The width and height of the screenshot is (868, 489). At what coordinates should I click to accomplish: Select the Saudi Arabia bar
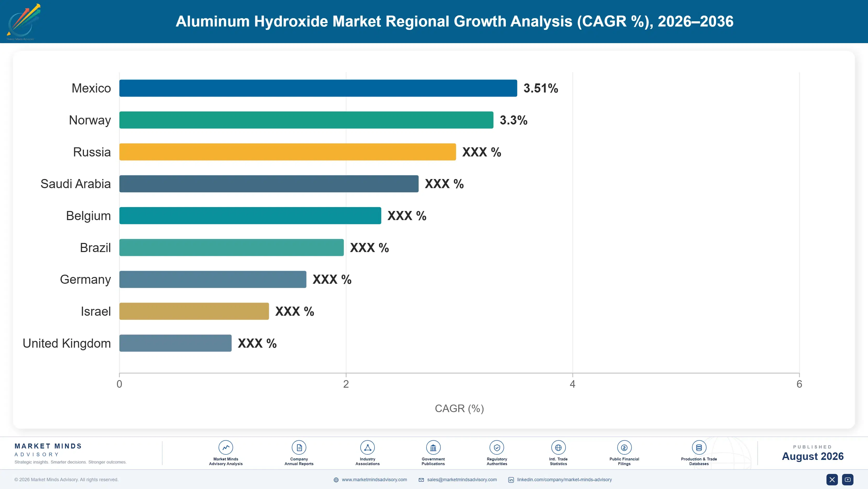pos(269,184)
